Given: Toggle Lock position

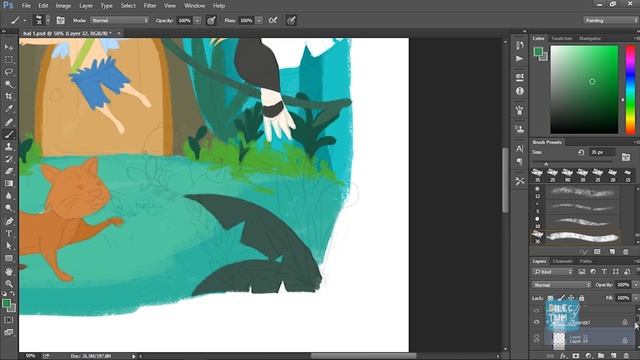Looking at the screenshot, I should coord(571,298).
